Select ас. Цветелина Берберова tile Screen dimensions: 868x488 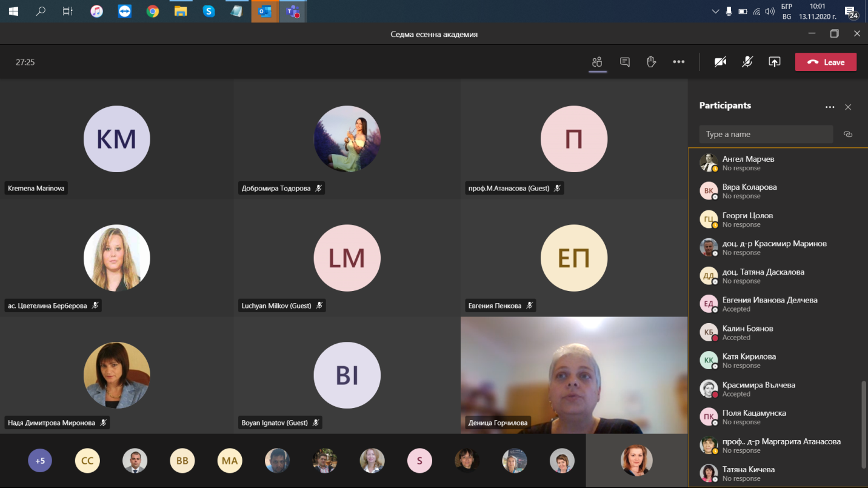(116, 258)
